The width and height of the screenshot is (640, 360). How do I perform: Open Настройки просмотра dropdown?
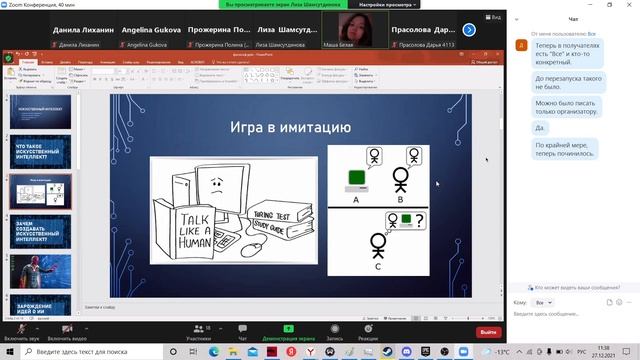(x=387, y=4)
